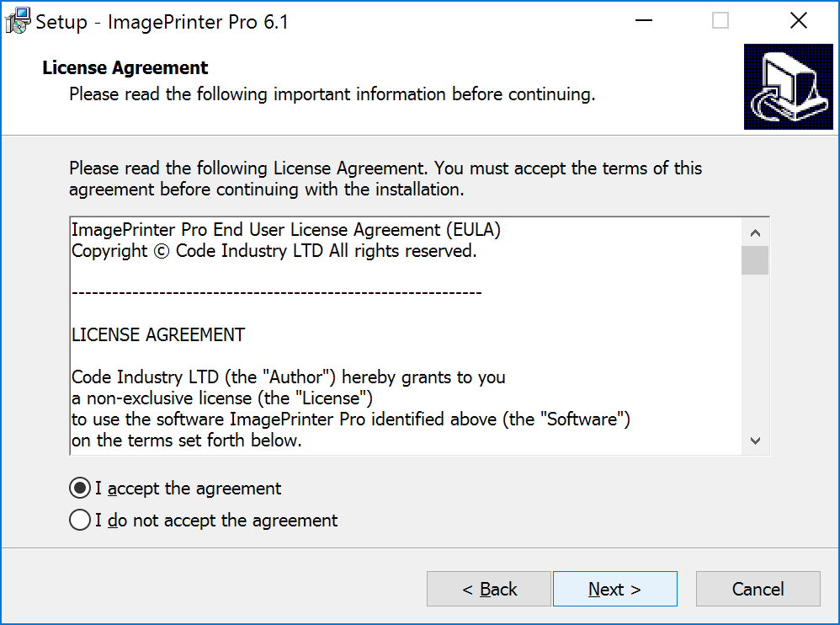Click the computer installer logo in header

pyautogui.click(x=788, y=87)
